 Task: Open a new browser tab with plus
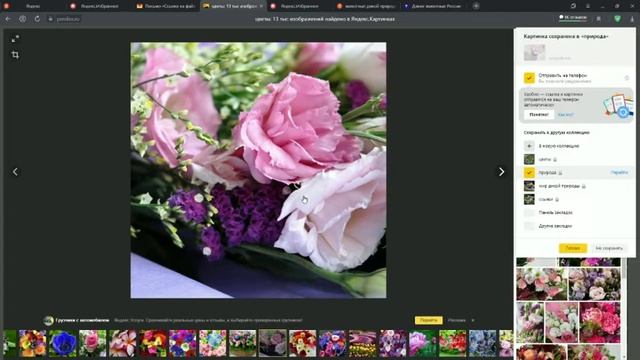click(476, 6)
